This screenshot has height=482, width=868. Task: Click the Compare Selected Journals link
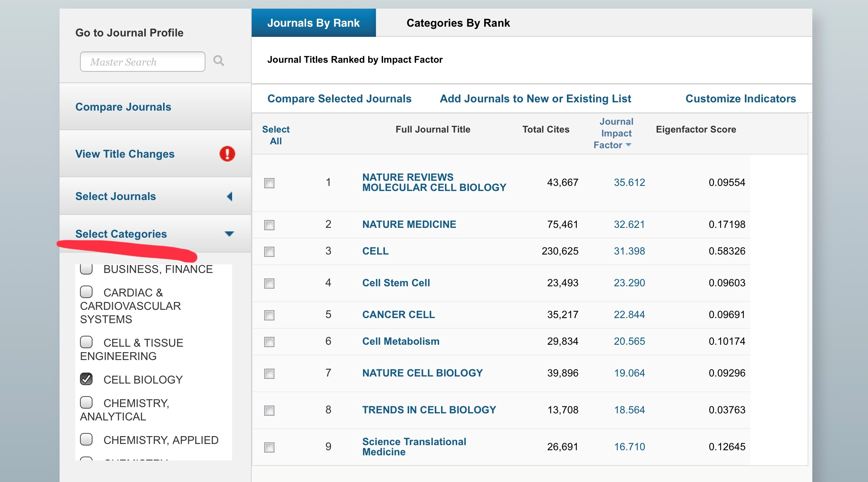(339, 99)
